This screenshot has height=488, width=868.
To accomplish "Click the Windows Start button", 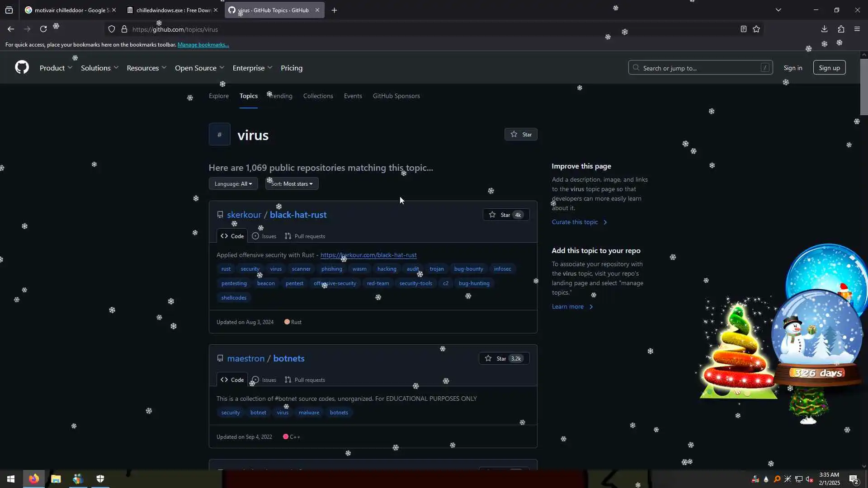I will coord(11,479).
